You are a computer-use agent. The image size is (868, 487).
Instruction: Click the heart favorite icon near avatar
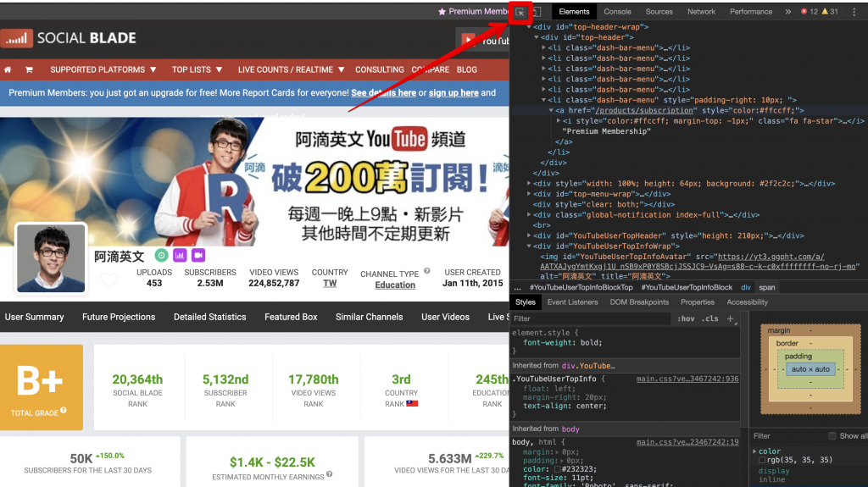(109, 280)
